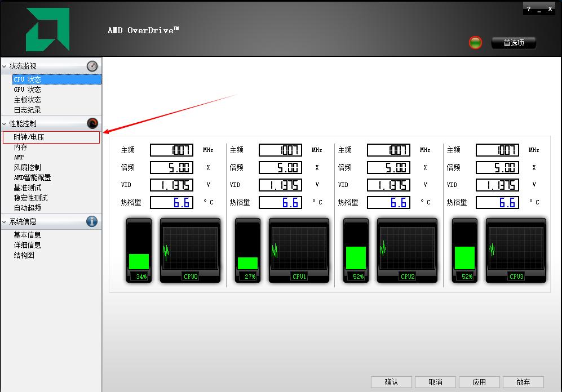Click the 放弃 button
Viewport: 562px width, 392px height.
coord(523,381)
